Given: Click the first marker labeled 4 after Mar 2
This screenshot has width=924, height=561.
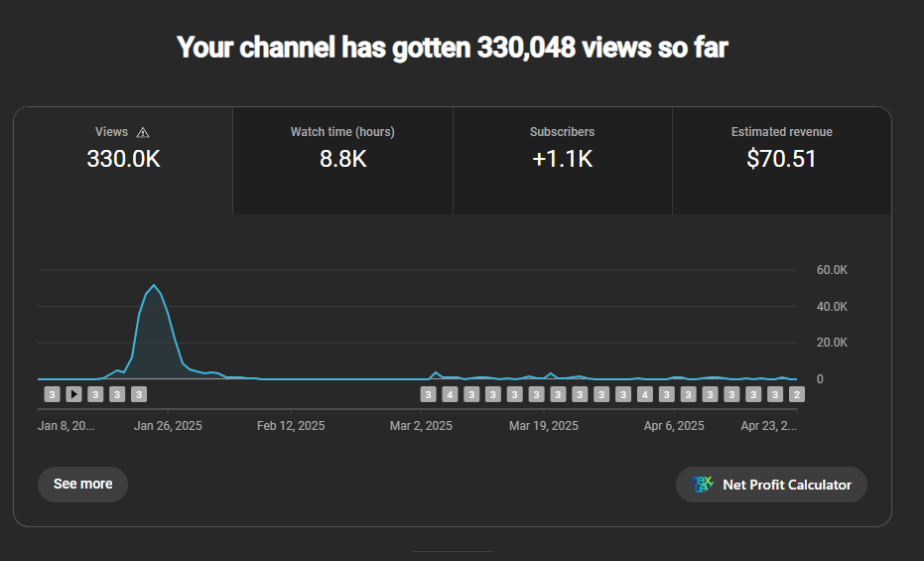Looking at the screenshot, I should 450,394.
